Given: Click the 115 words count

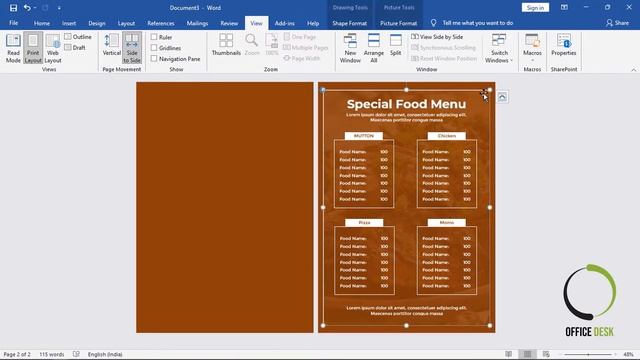Looking at the screenshot, I should pos(52,354).
